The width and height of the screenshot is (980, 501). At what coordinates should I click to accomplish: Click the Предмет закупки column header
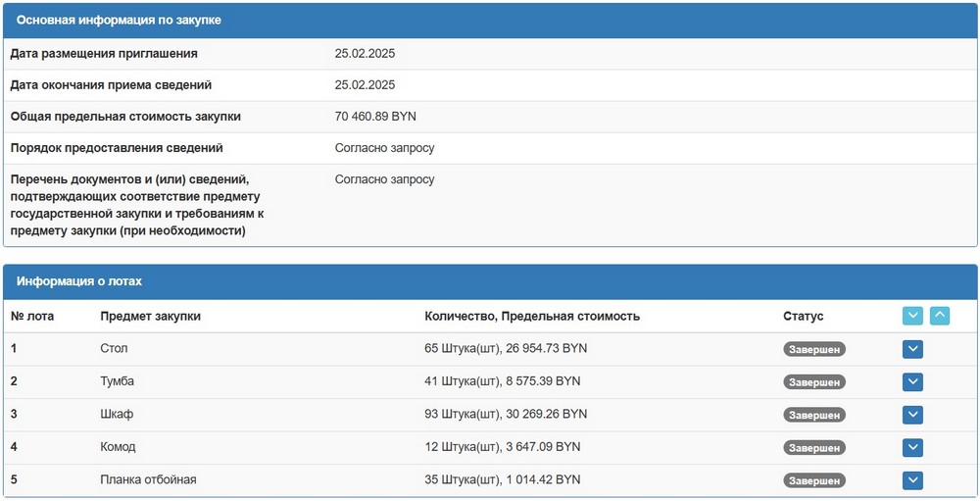coord(150,317)
